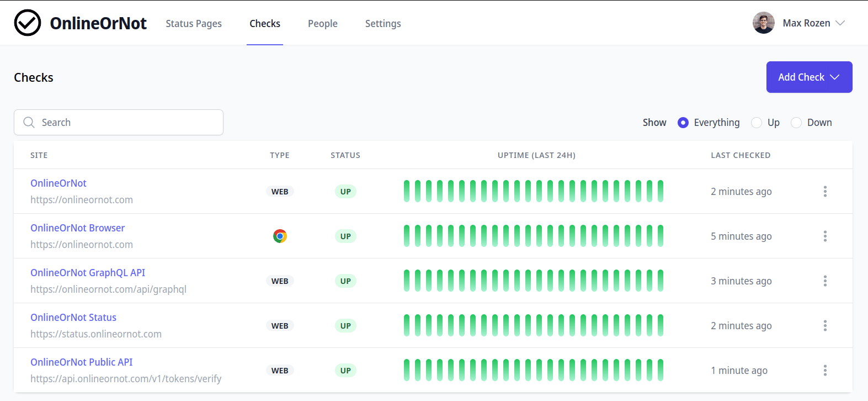Click the OnlineOrNot brand name link
Viewport: 868px width, 401px height.
98,23
